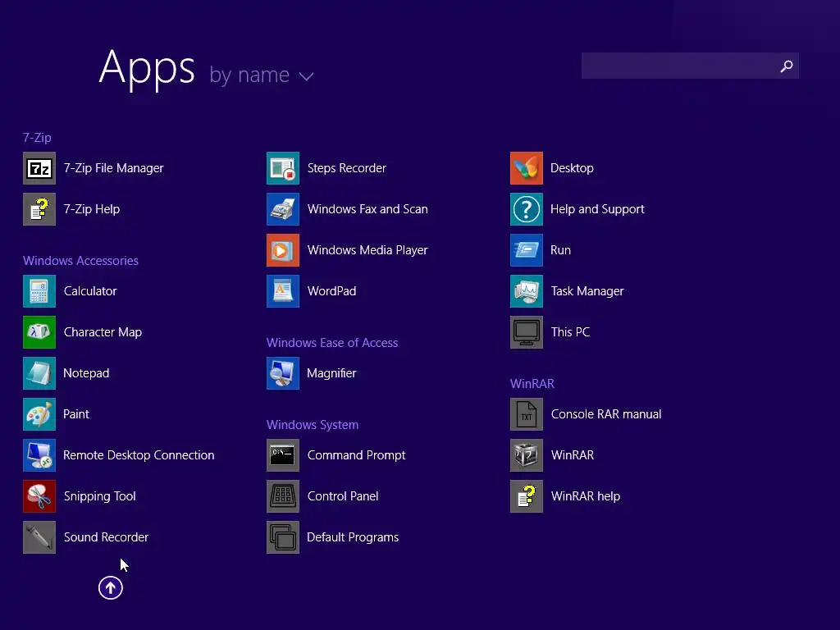The height and width of the screenshot is (630, 840).
Task: Click the 'Help and Support' label
Action: point(597,209)
